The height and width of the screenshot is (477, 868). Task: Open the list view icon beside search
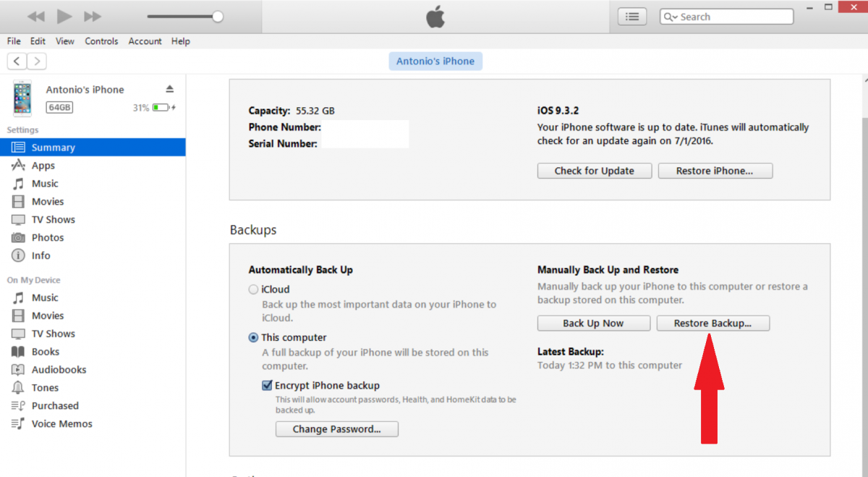pos(632,17)
